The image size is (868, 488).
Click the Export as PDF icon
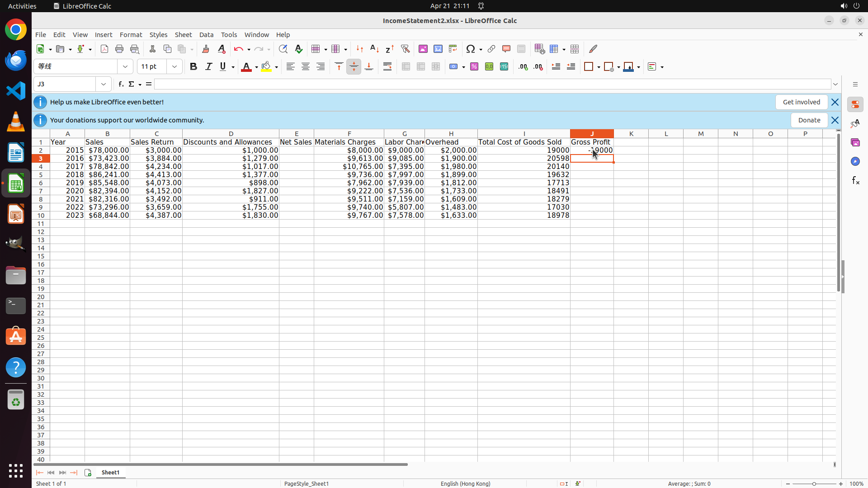[104, 49]
